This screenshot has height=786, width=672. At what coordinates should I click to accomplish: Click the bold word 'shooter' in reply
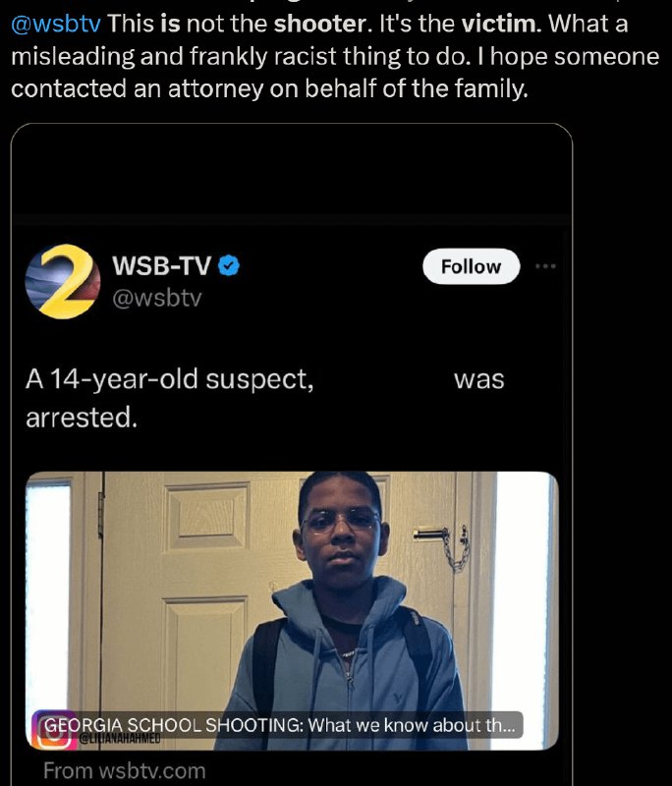pyautogui.click(x=320, y=24)
